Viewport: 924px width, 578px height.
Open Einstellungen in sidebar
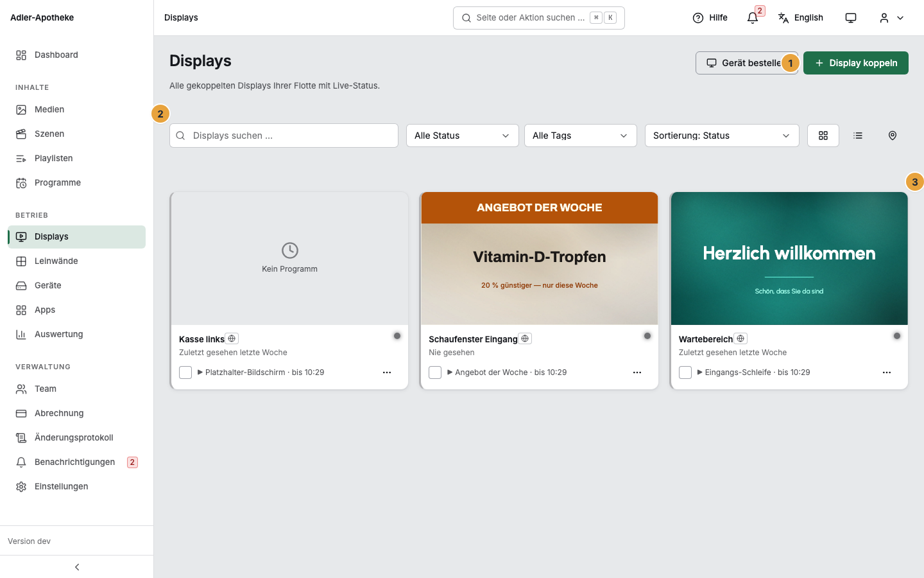pos(77,487)
